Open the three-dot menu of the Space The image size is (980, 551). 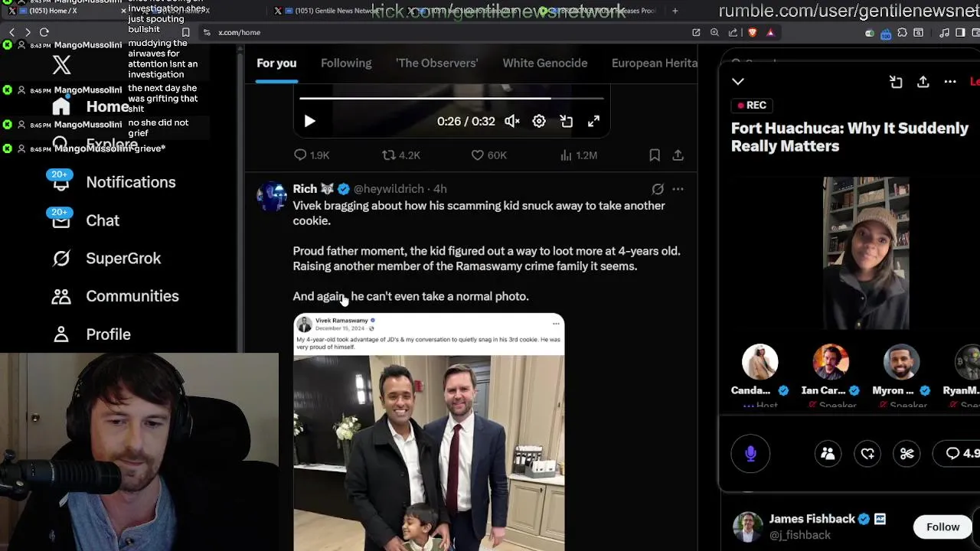pos(950,82)
